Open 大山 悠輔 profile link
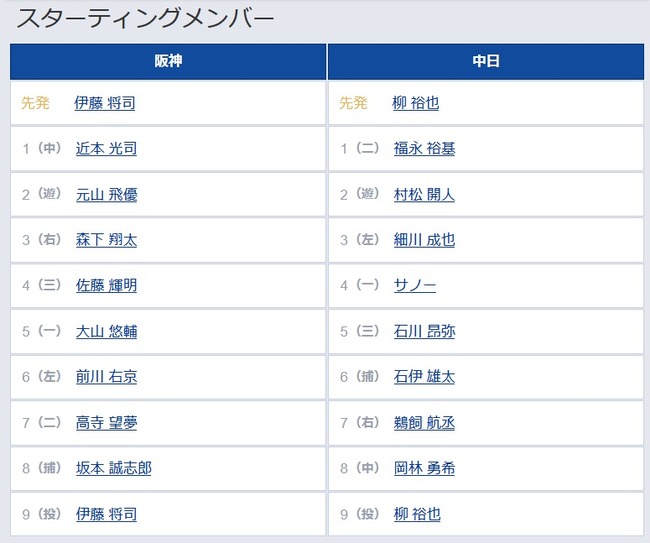Viewport: 650px width, 543px height. click(106, 332)
